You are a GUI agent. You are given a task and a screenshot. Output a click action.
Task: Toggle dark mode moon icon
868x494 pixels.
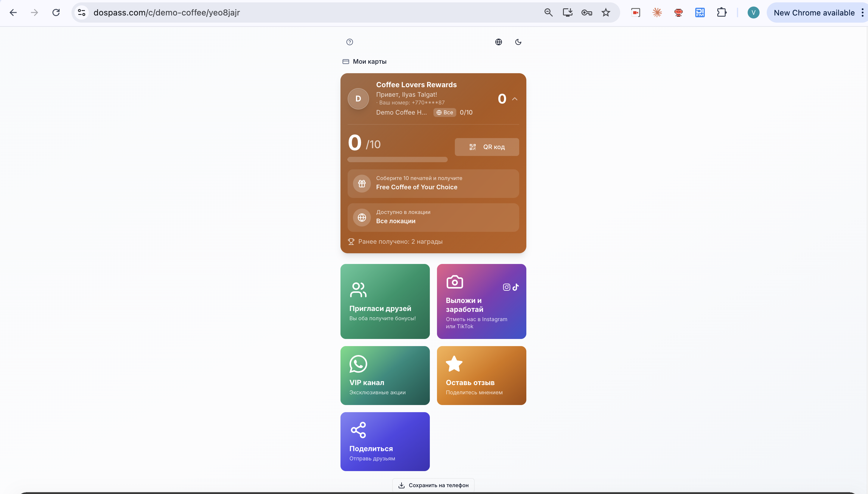pos(518,42)
